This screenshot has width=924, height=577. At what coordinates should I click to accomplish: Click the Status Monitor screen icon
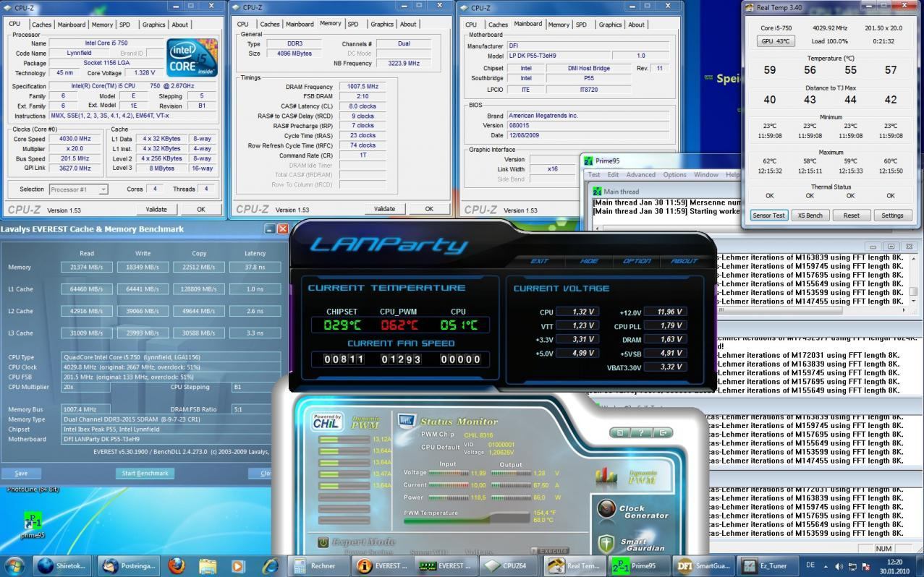(407, 420)
